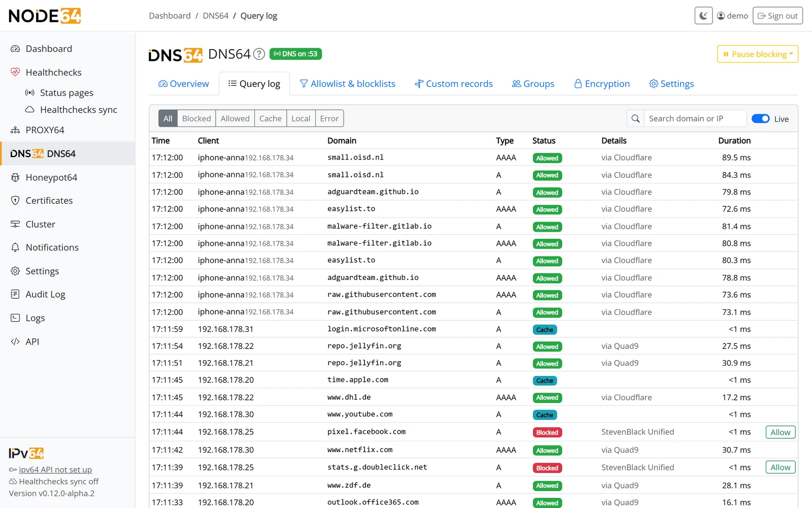Open Settings in the left sidebar
Image resolution: width=812 pixels, height=508 pixels.
[67, 271]
